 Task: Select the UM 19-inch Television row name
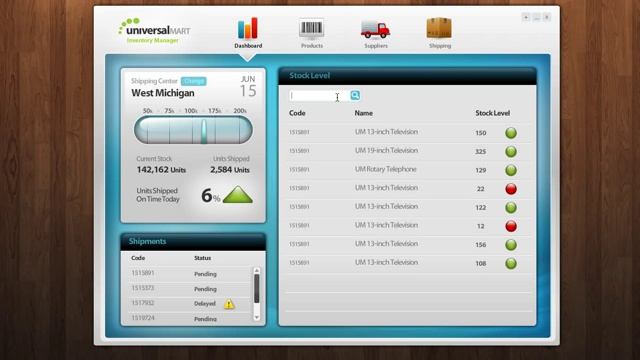[386, 150]
